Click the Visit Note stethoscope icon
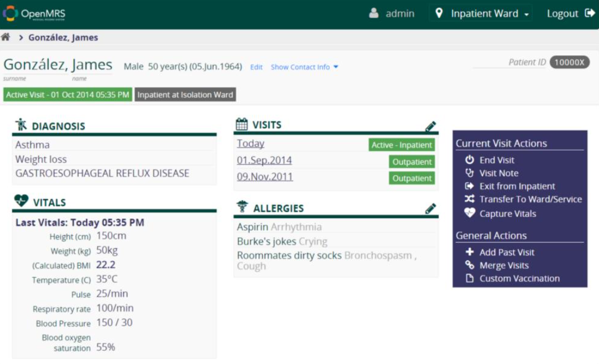Screen dimensions: 599x364 click(x=470, y=173)
